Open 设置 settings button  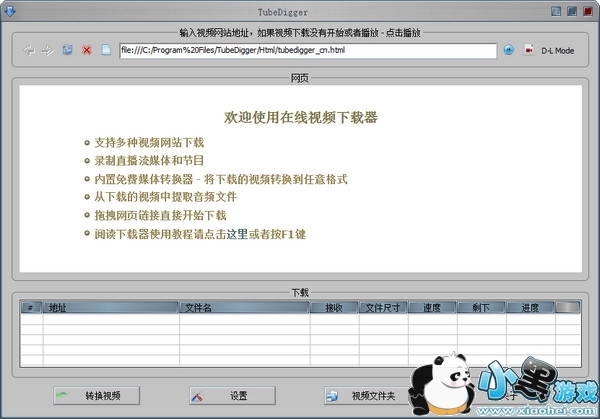pyautogui.click(x=232, y=395)
